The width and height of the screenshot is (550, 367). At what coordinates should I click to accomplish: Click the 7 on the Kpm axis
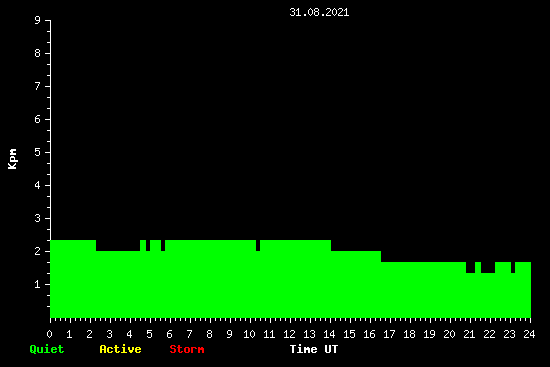coord(38,86)
